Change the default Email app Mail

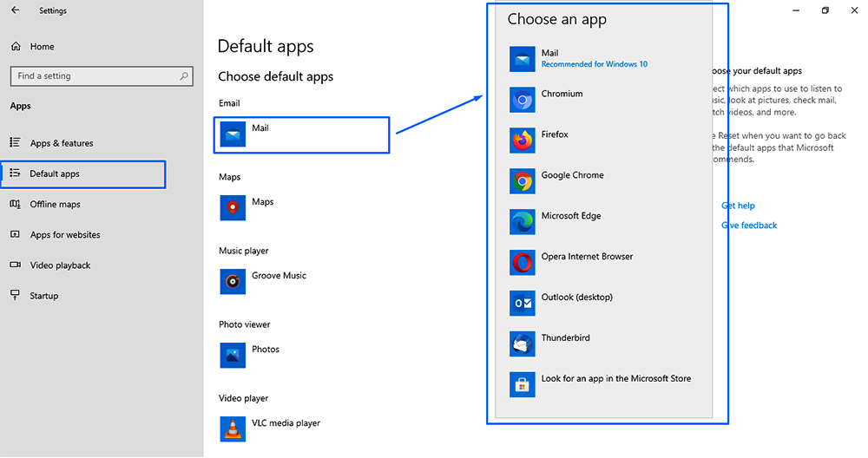pos(302,135)
